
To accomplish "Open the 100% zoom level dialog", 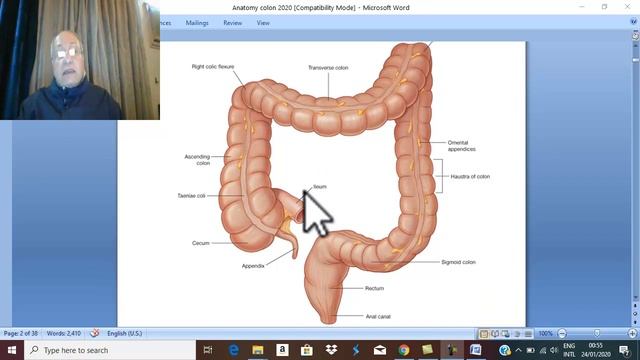I will coord(545,333).
